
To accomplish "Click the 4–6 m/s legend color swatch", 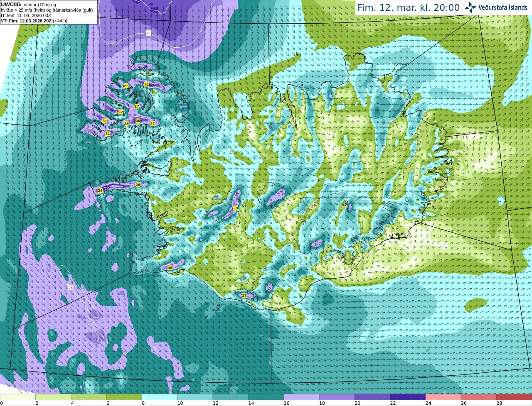I will [x=89, y=397].
